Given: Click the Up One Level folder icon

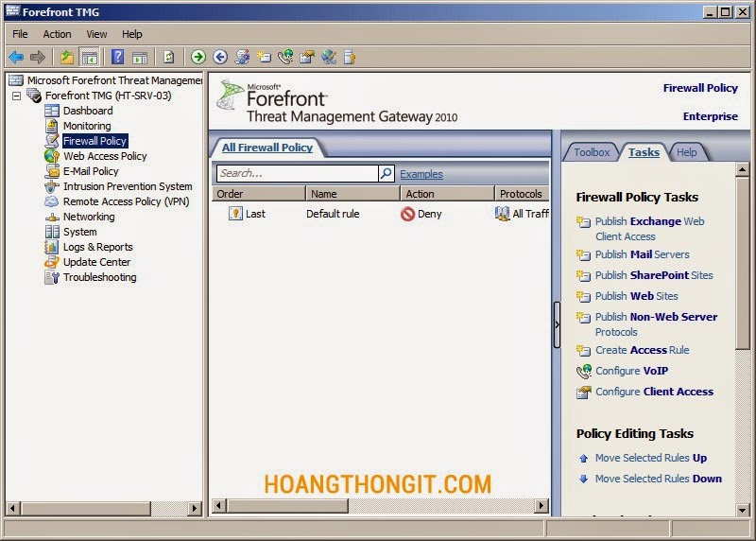Looking at the screenshot, I should coord(67,57).
